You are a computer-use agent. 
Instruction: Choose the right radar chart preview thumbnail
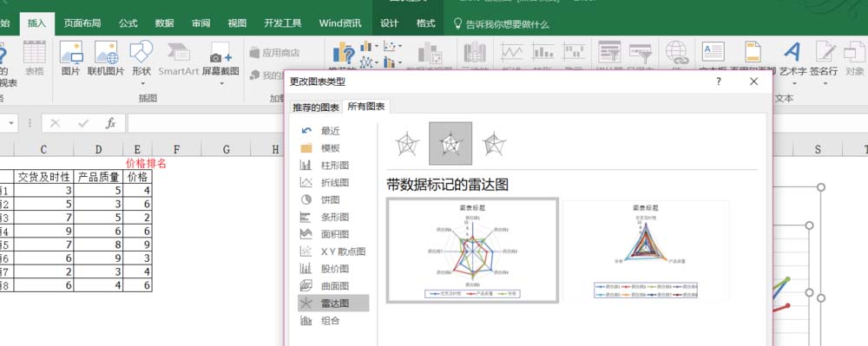pyautogui.click(x=646, y=251)
